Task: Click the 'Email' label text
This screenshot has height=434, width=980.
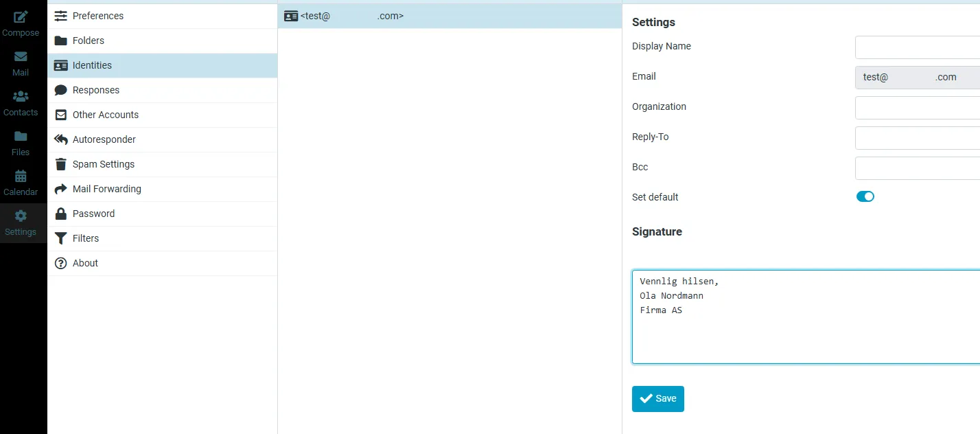Action: [644, 76]
